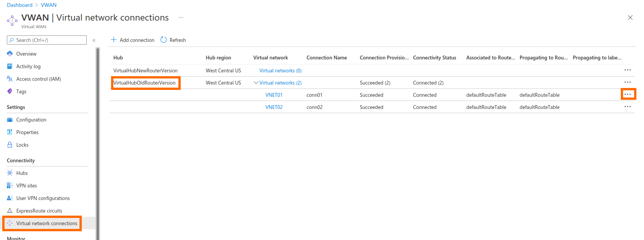Image resolution: width=644 pixels, height=240 pixels.
Task: Click the plus icon beside Add connection
Action: click(x=113, y=39)
